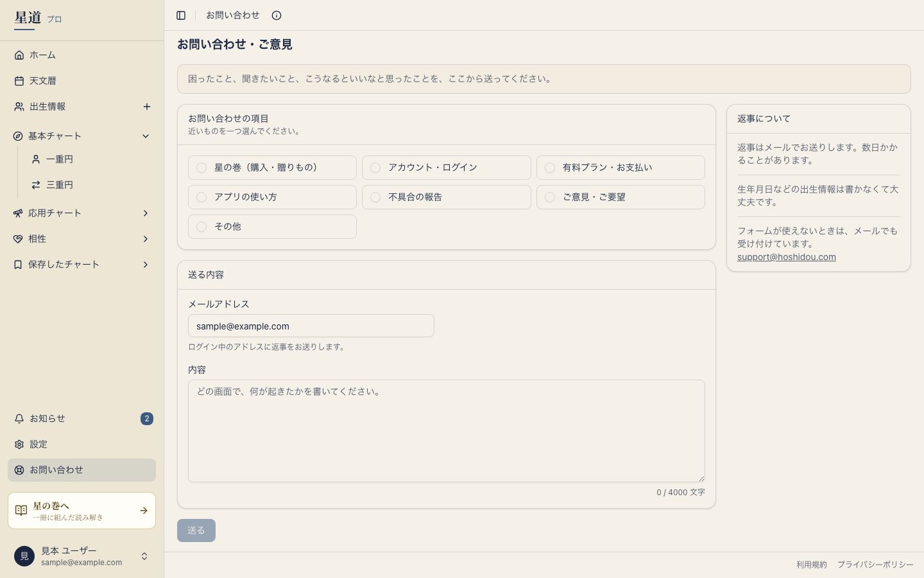Image resolution: width=924 pixels, height=578 pixels.
Task: Add new 出生情報 with the plus icon
Action: tap(147, 107)
